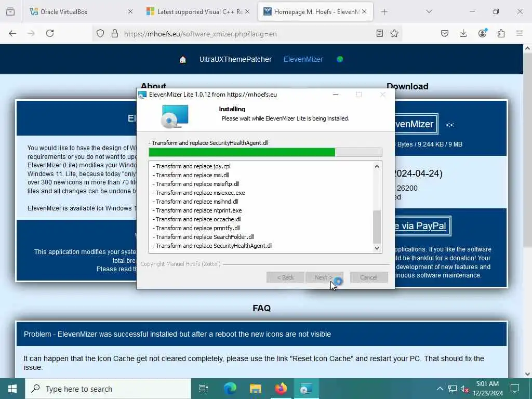This screenshot has width=532, height=399.
Task: Close the Homepage M. Hoefs tab
Action: click(364, 12)
